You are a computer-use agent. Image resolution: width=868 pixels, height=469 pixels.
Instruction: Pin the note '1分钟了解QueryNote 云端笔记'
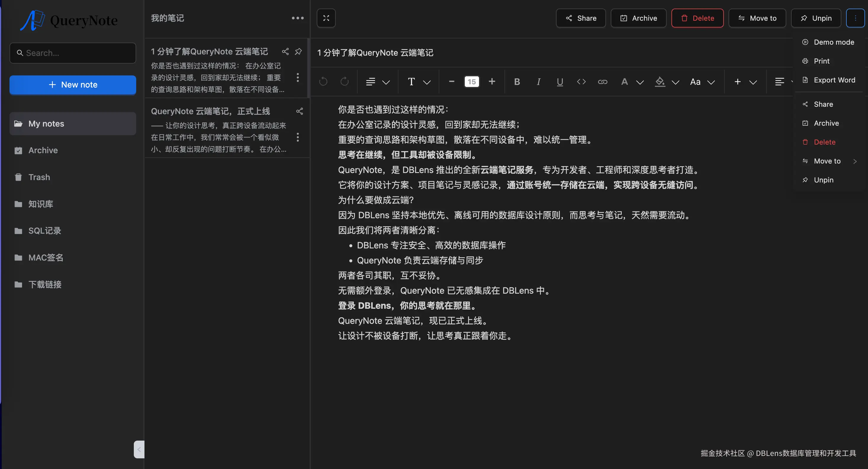pyautogui.click(x=298, y=51)
